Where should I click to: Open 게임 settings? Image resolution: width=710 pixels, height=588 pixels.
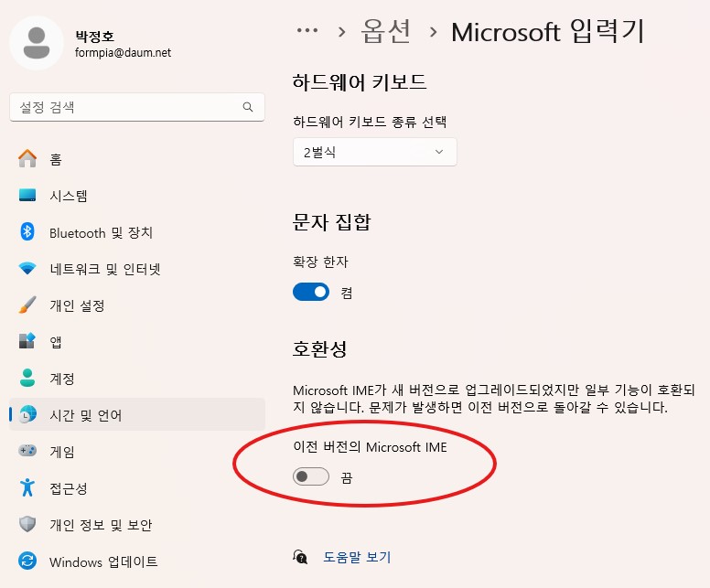(137, 452)
